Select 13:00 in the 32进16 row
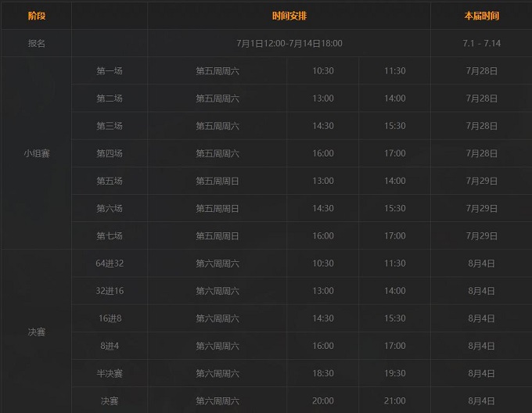 click(323, 291)
